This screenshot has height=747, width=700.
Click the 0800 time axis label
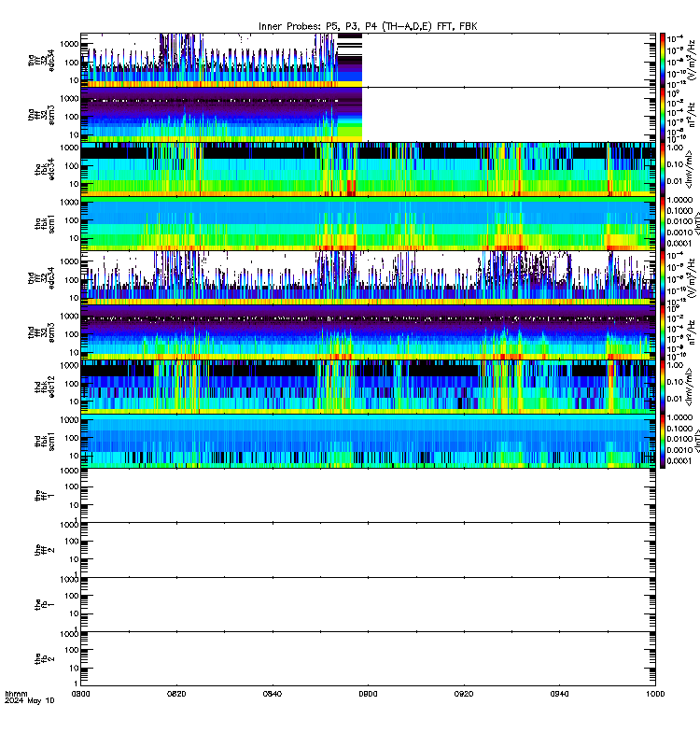80,694
